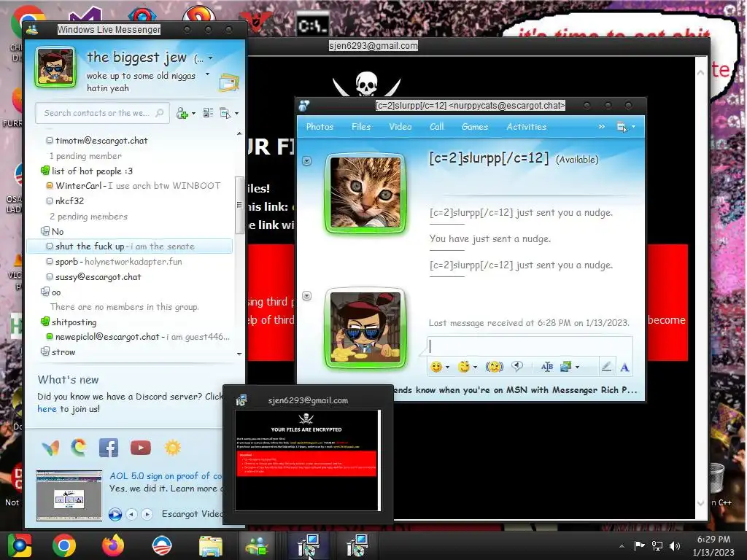Select contact WinterCarl
The height and width of the screenshot is (560, 747).
point(130,186)
